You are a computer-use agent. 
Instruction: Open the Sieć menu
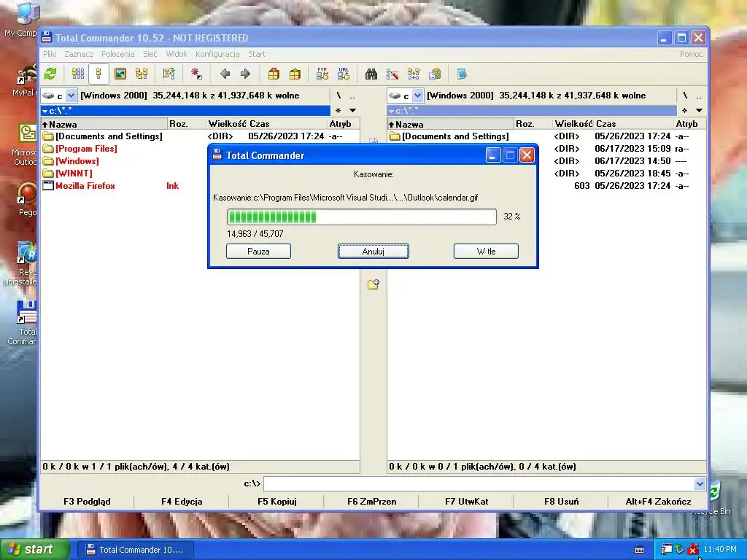[x=150, y=54]
